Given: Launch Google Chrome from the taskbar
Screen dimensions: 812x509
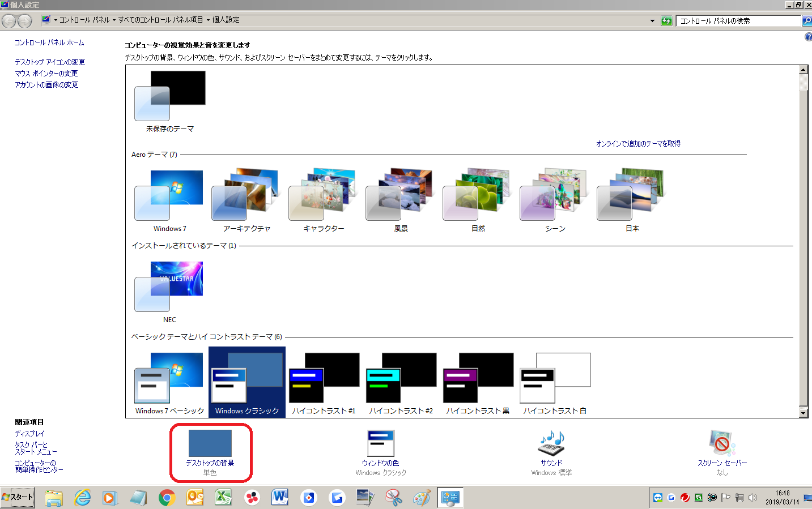Looking at the screenshot, I should point(167,498).
